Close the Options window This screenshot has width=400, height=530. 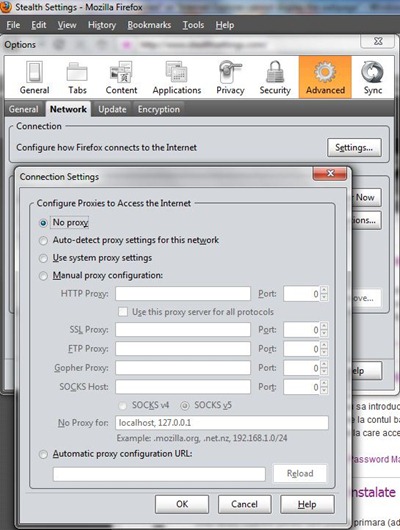[x=378, y=41]
